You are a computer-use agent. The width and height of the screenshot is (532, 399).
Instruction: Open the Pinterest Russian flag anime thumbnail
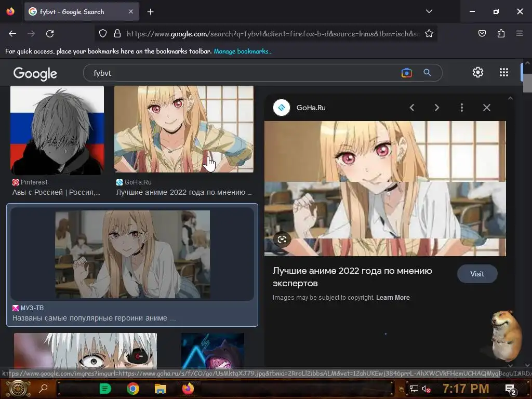57,130
